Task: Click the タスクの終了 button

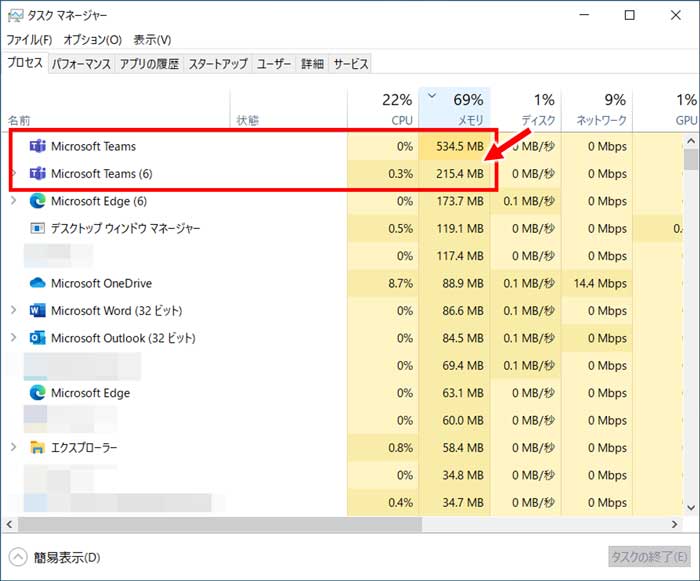Action: click(x=648, y=557)
